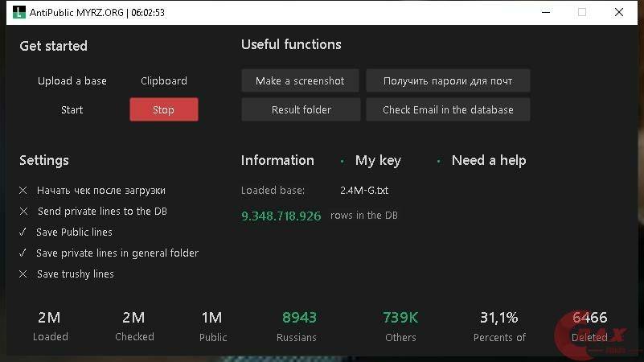
Task: Click the Start button
Action: pos(72,110)
